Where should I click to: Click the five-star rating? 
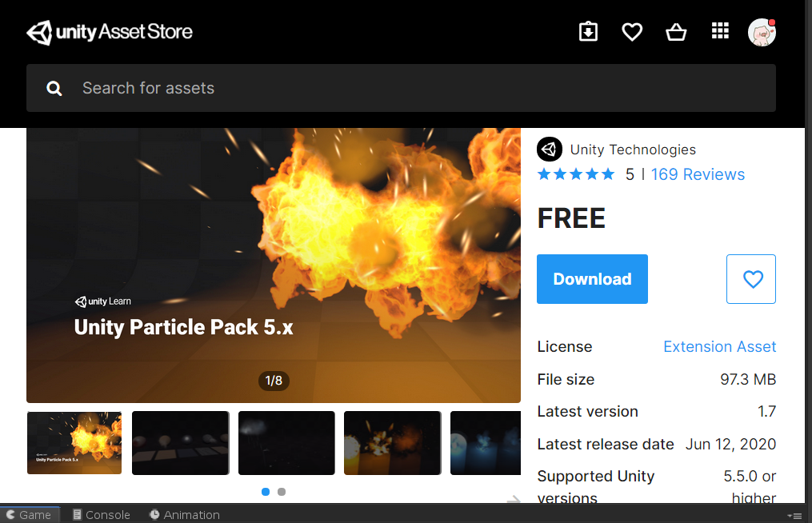pos(576,174)
